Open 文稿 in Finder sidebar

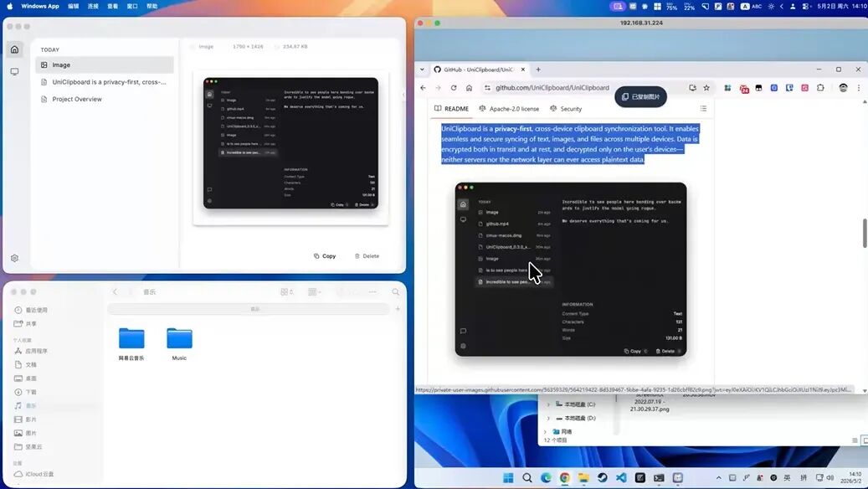[x=26, y=365]
